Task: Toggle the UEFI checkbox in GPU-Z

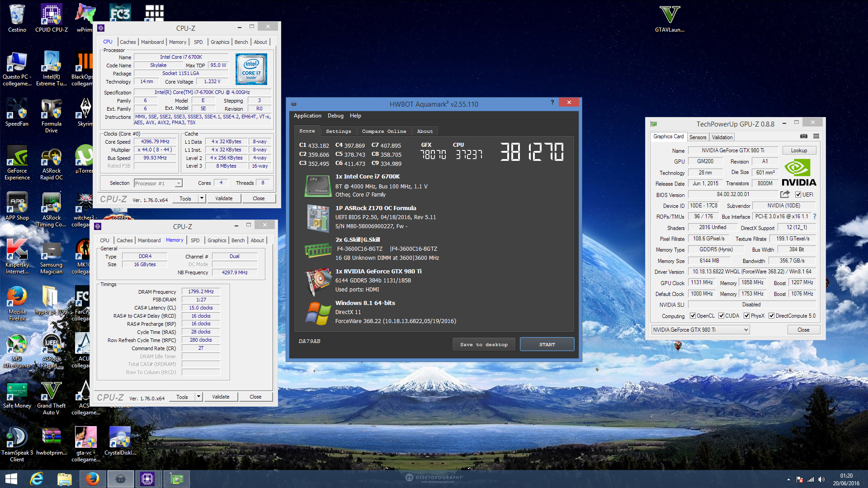Action: (x=798, y=195)
